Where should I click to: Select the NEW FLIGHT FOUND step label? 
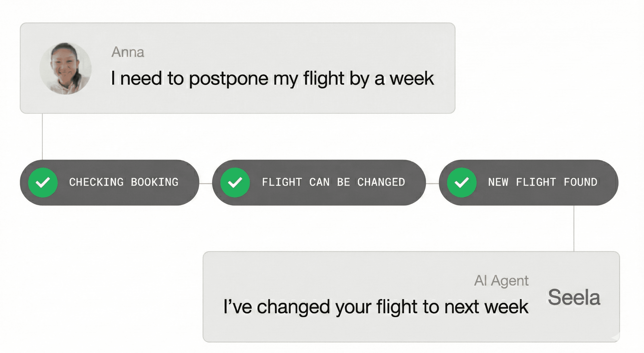pyautogui.click(x=543, y=182)
